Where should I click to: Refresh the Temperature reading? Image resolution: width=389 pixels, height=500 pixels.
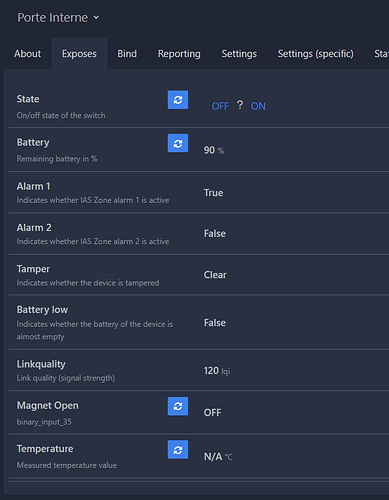point(178,450)
